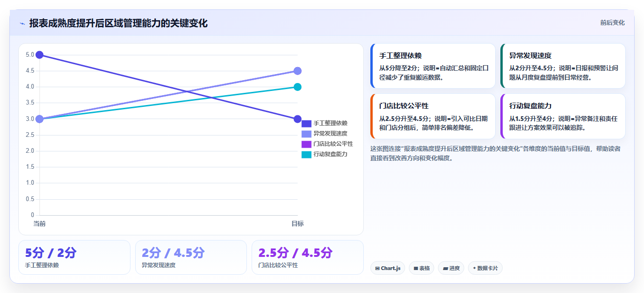The image size is (644, 293).
Task: Click the 异常发现速度 legend color swatch
Action: [307, 134]
